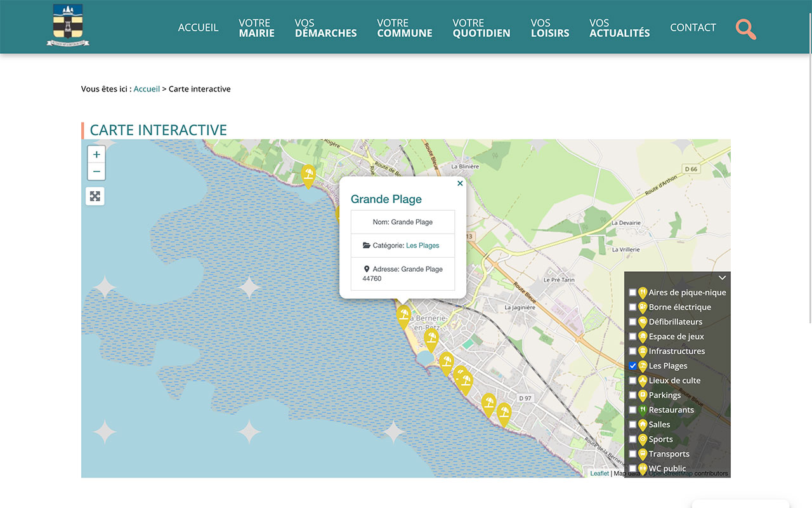Go to the Contact page

(693, 27)
